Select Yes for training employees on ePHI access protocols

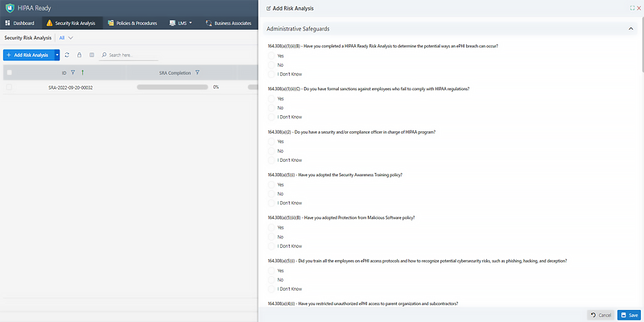pos(271,270)
